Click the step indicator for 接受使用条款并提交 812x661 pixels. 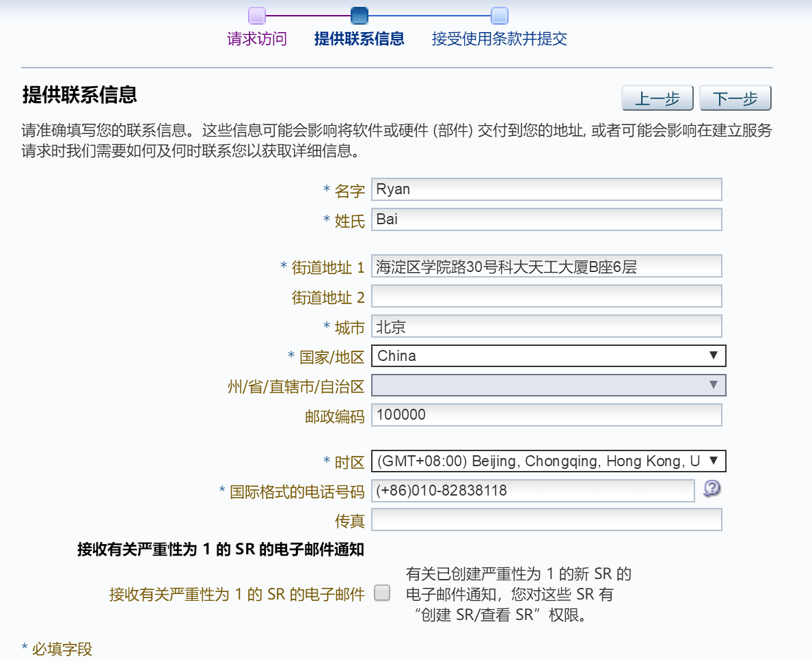pyautogui.click(x=498, y=15)
